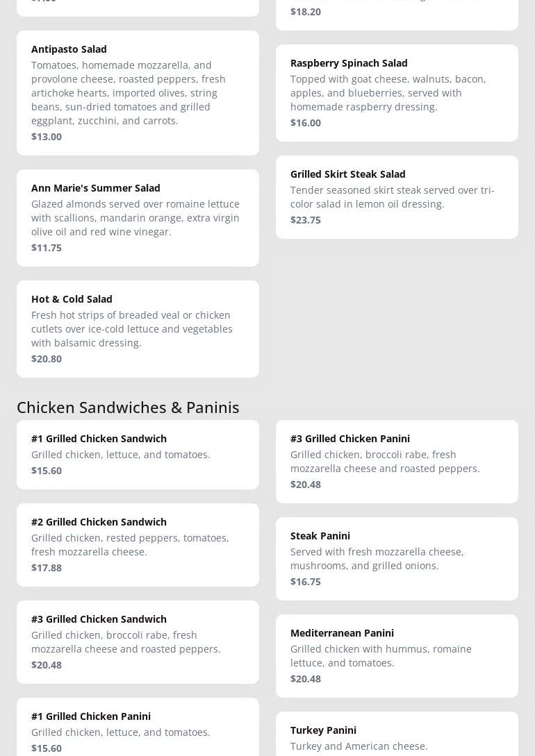Click the $17.88 price label
This screenshot has width=535, height=756.
[x=47, y=568]
